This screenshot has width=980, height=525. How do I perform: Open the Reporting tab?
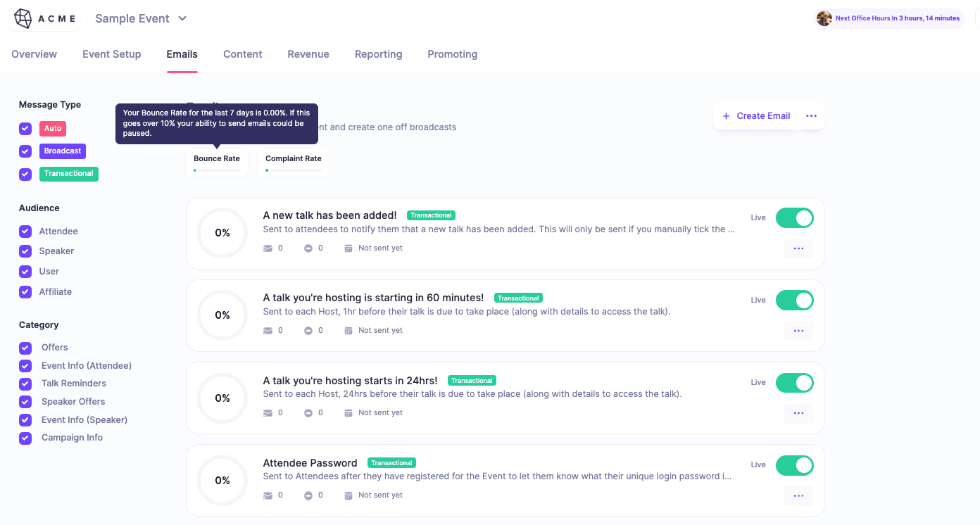pyautogui.click(x=378, y=54)
